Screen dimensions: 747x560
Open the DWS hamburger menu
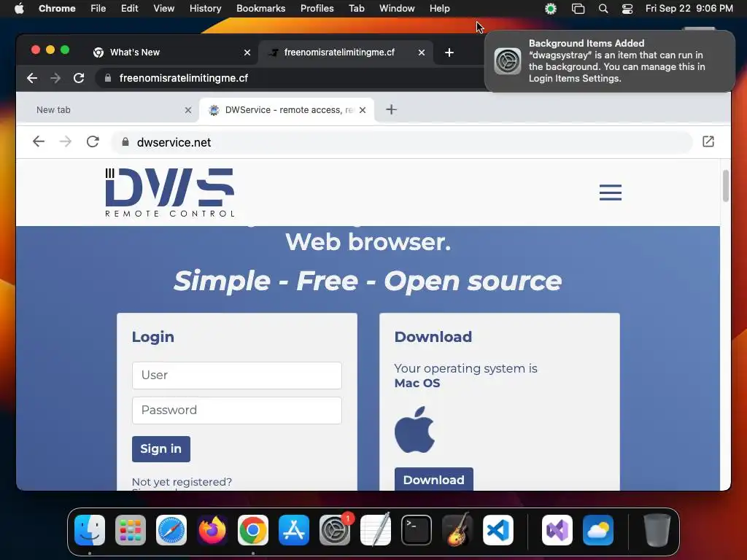611,192
